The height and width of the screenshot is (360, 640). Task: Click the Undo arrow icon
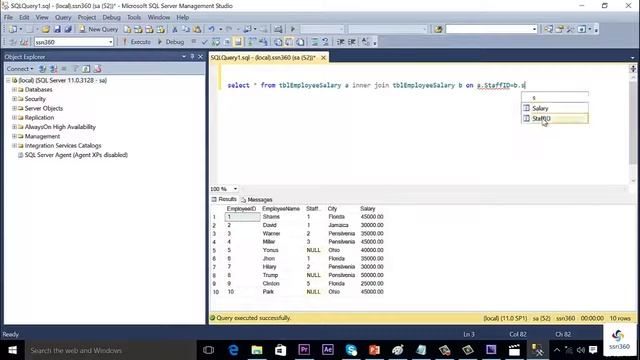211,29
